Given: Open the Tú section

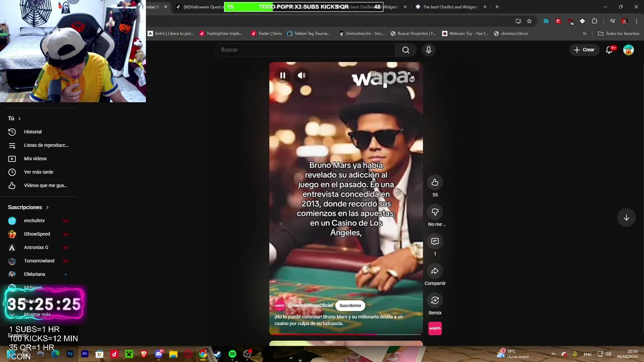Looking at the screenshot, I should [x=15, y=119].
